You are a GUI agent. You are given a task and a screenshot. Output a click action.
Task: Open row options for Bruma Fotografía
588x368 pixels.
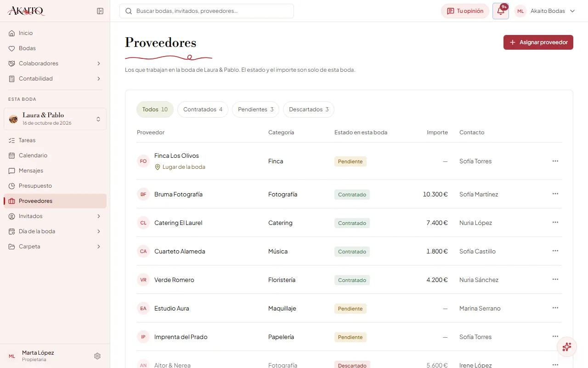coord(555,194)
